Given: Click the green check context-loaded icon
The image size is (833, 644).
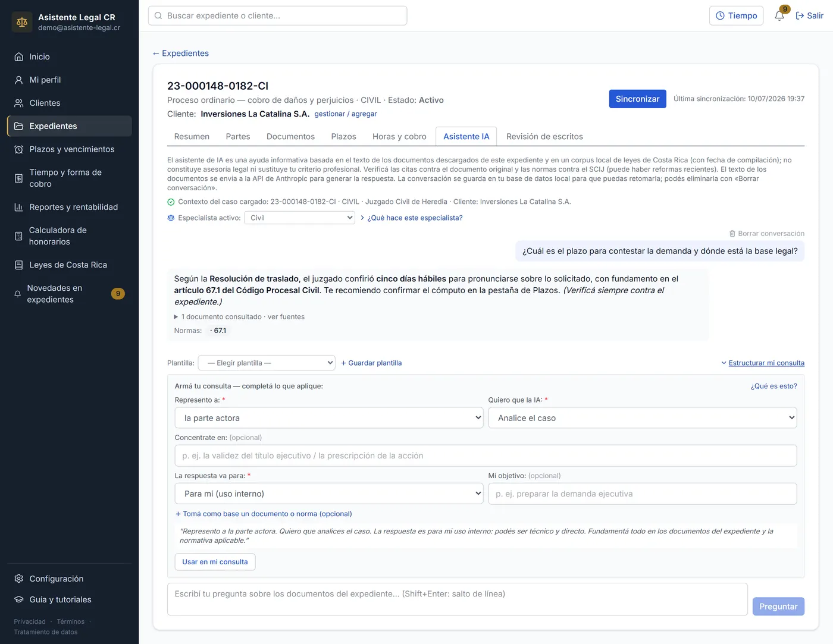Looking at the screenshot, I should point(171,202).
